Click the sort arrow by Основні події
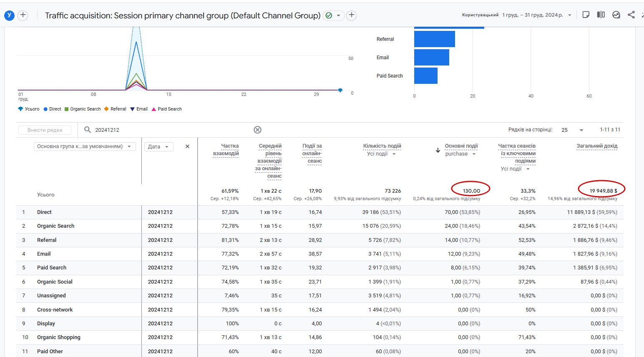The height and width of the screenshot is (357, 644). pos(438,150)
